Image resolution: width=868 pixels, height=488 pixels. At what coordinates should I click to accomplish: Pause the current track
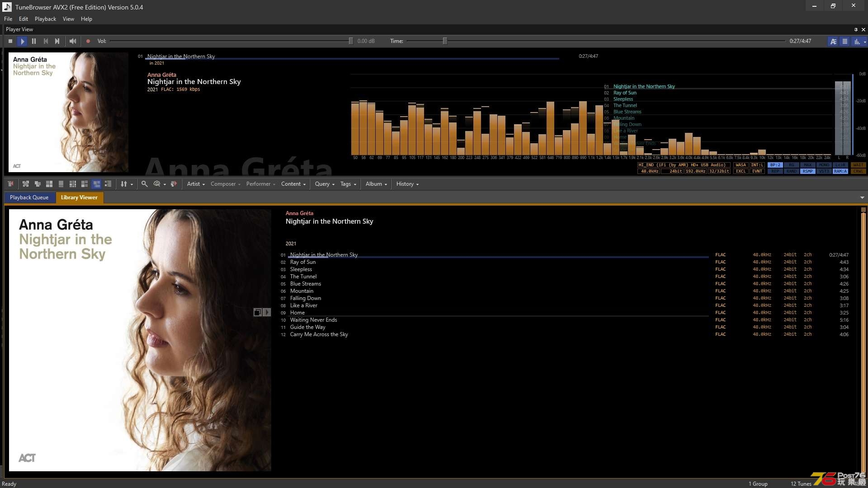[34, 41]
